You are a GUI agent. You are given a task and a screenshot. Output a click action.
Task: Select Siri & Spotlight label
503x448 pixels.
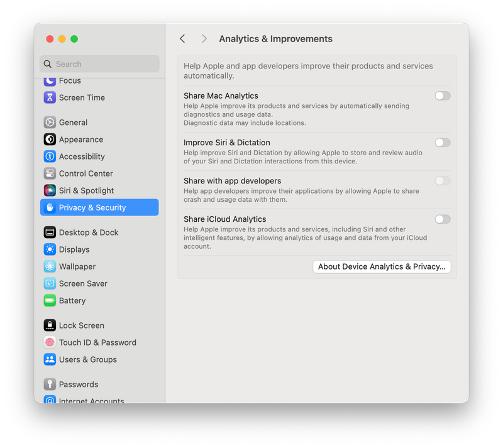click(86, 190)
